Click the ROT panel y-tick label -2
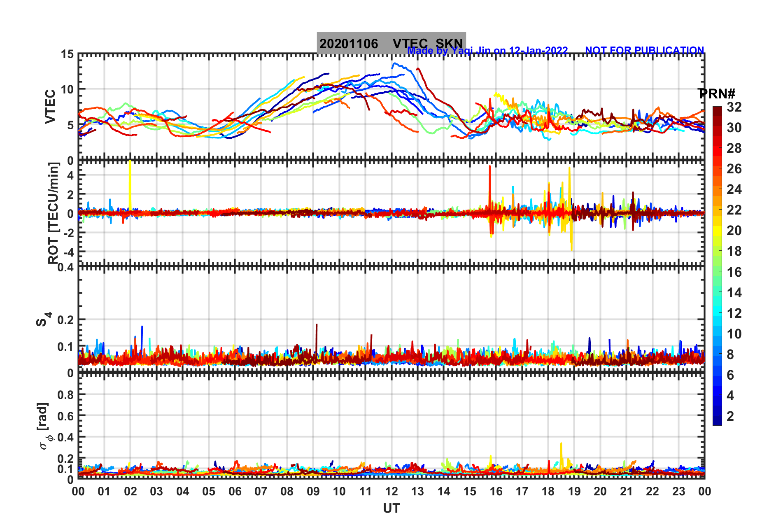 [68, 233]
